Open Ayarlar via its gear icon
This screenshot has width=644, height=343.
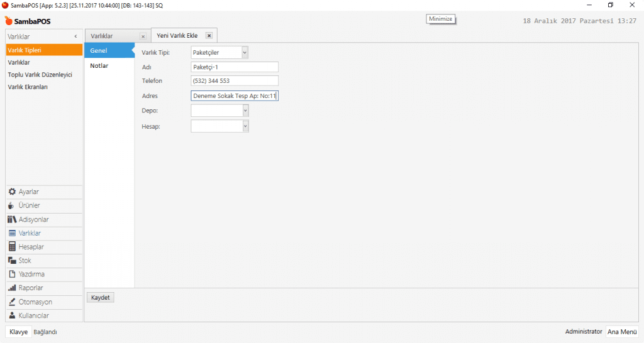coord(12,192)
